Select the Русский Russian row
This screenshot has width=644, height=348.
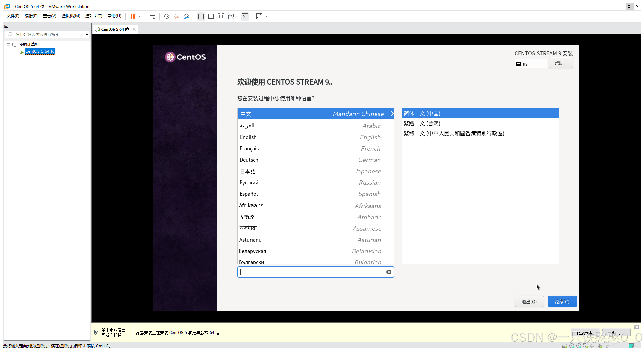click(x=315, y=182)
